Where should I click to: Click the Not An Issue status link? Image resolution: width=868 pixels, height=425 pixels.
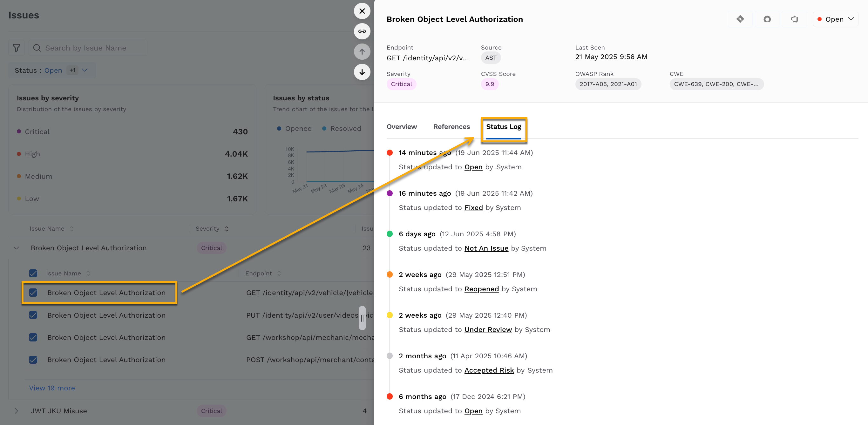pyautogui.click(x=486, y=248)
